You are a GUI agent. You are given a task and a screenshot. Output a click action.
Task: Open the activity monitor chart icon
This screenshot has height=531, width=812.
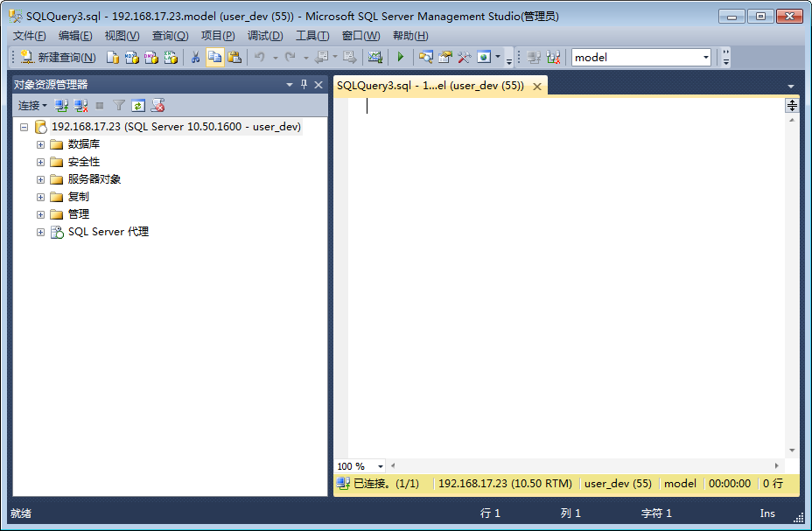[375, 58]
